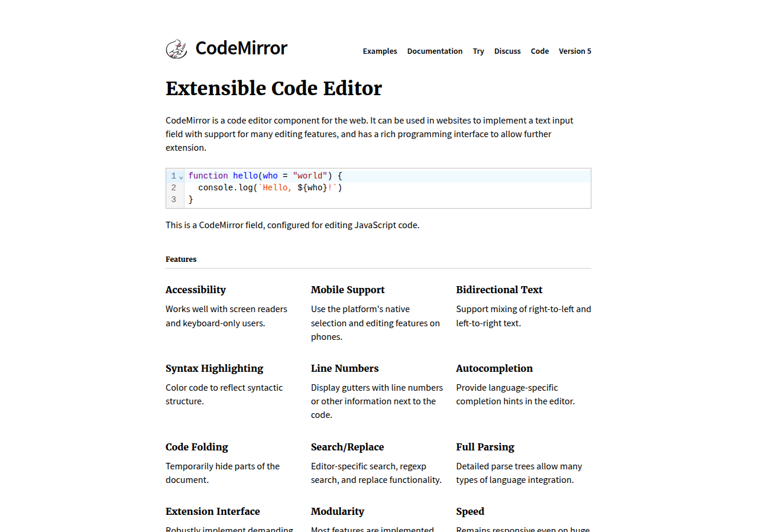Go to the Try page

(x=478, y=51)
